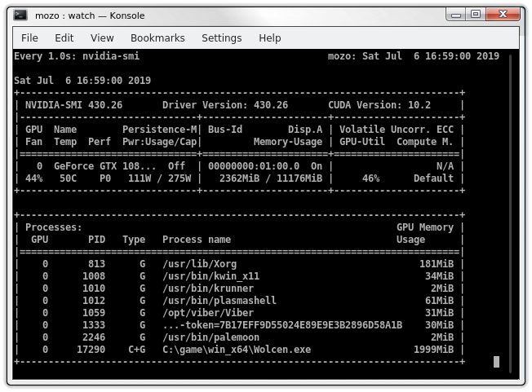Click the 'Default' compute mode value
The height and width of the screenshot is (392, 532).
tap(433, 178)
